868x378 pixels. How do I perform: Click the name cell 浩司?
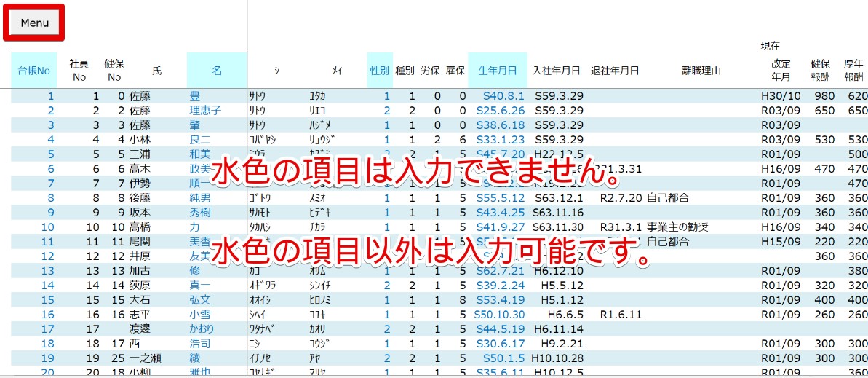(x=200, y=344)
